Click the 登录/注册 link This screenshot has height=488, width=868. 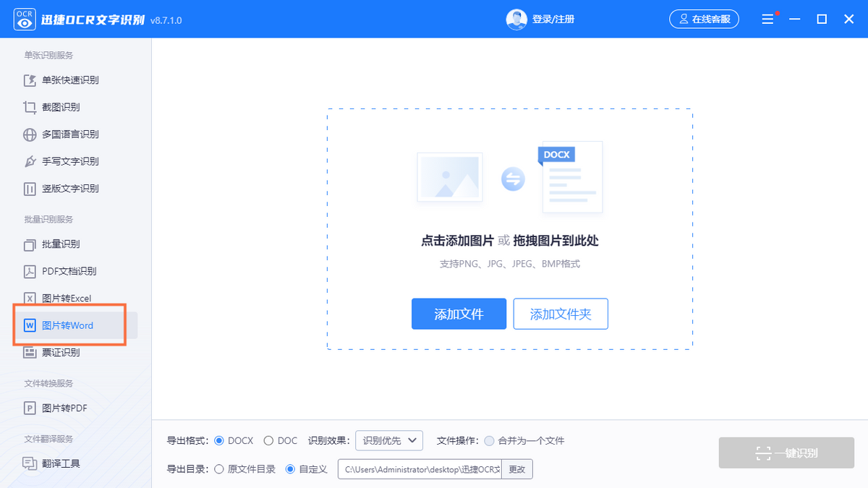[553, 20]
